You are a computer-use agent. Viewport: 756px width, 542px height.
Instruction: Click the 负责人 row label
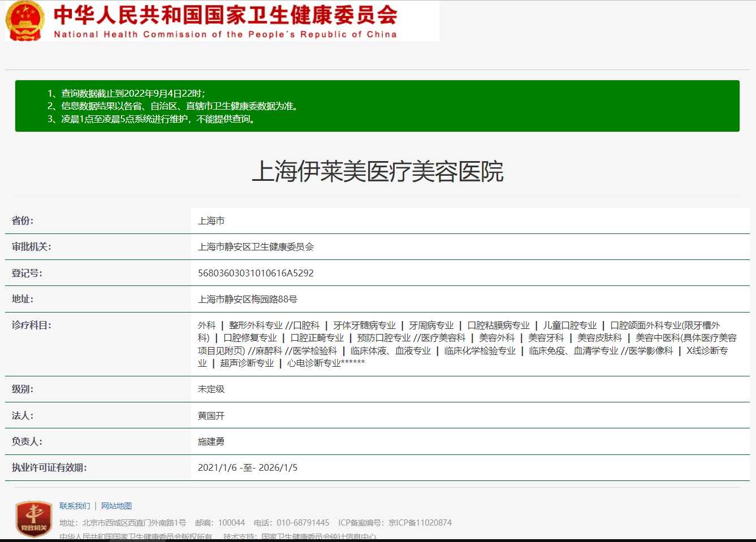27,441
